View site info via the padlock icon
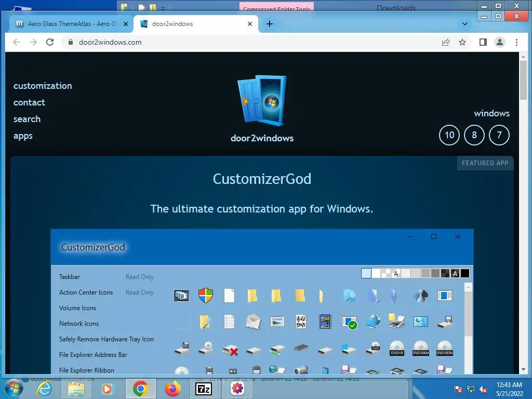This screenshot has width=532, height=399. 71,42
